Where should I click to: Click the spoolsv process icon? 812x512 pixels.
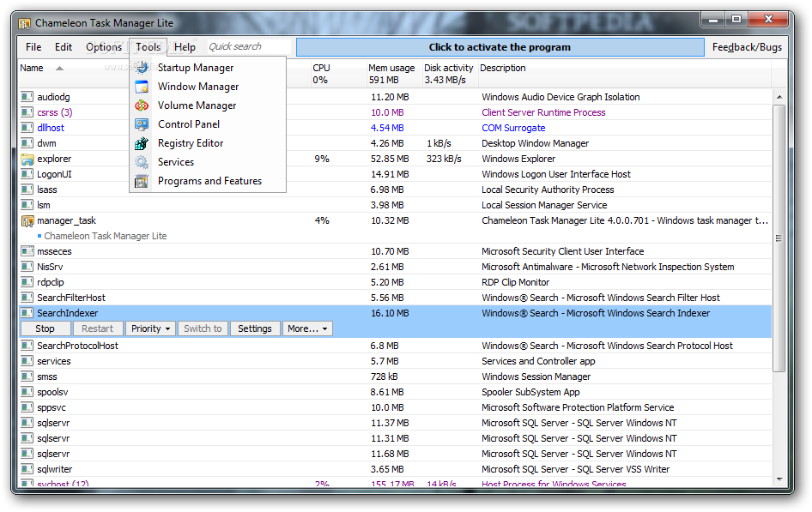pyautogui.click(x=27, y=392)
